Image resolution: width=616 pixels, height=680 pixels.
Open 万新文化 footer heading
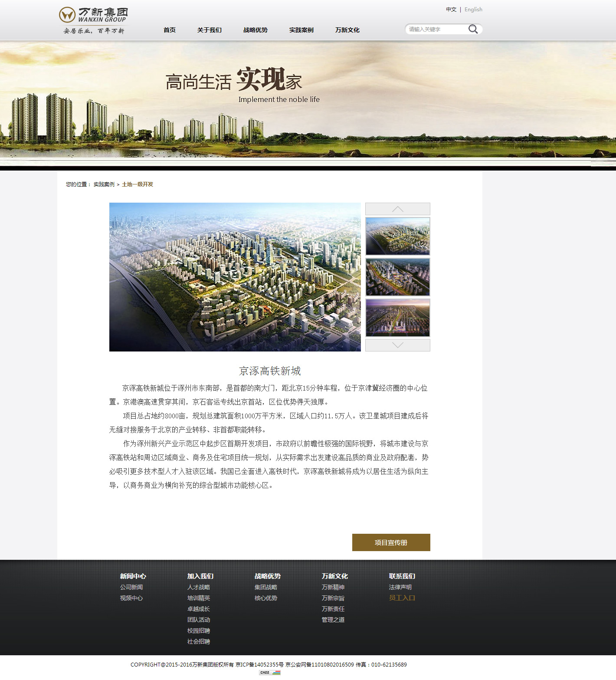pyautogui.click(x=335, y=576)
